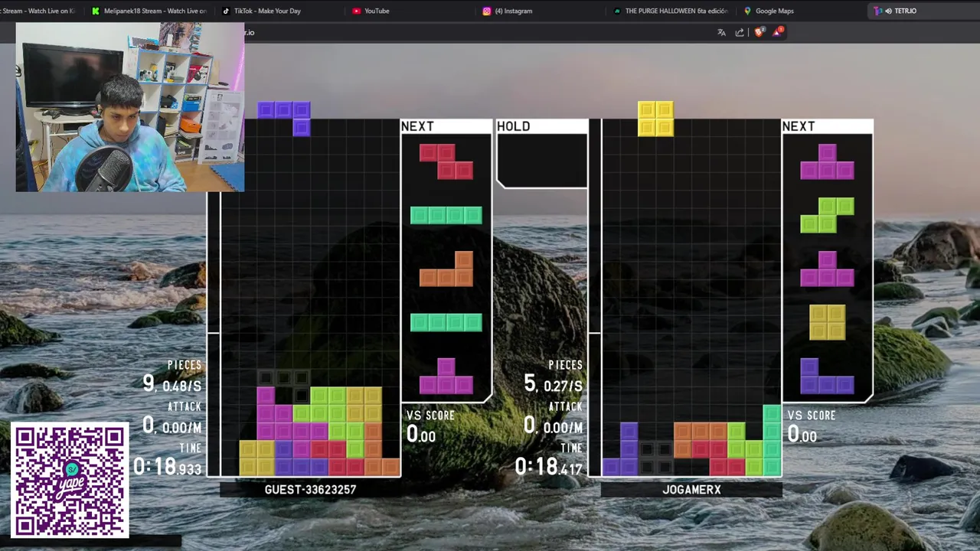Image resolution: width=980 pixels, height=551 pixels.
Task: Click the left player time 0:18.933
Action: point(168,466)
